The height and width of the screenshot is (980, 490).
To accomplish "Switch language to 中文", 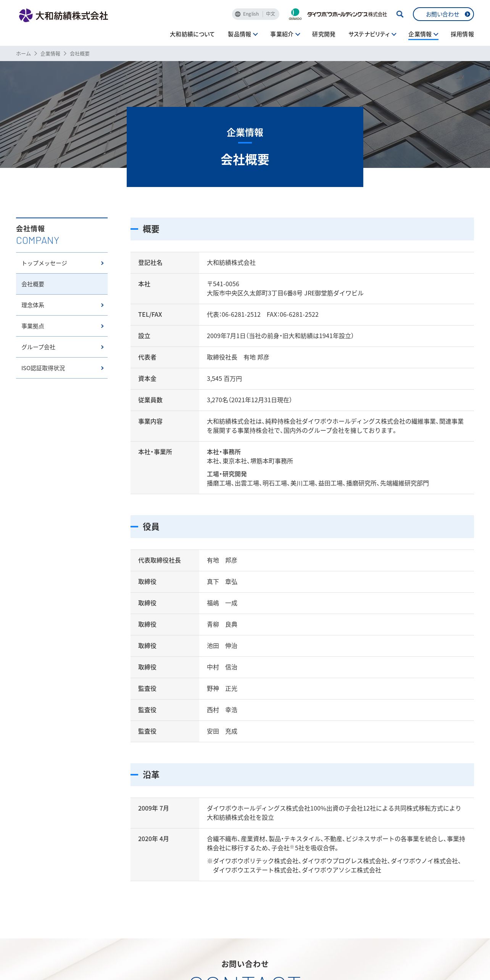I will click(x=271, y=14).
